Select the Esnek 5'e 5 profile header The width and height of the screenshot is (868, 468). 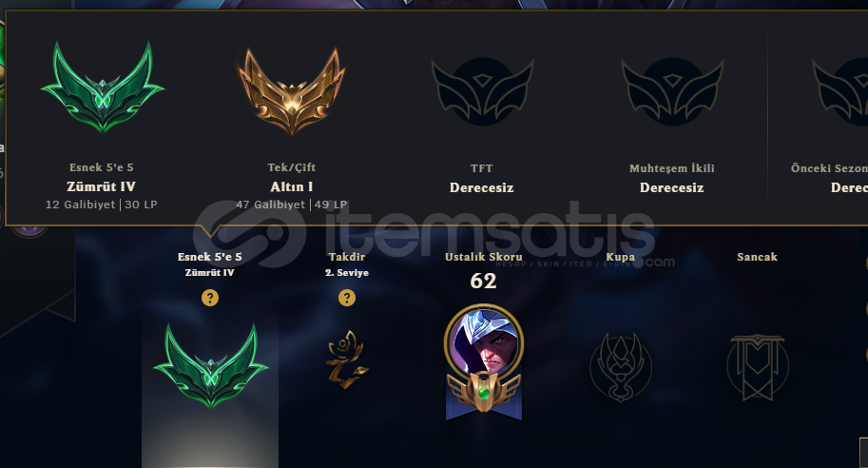pyautogui.click(x=210, y=257)
